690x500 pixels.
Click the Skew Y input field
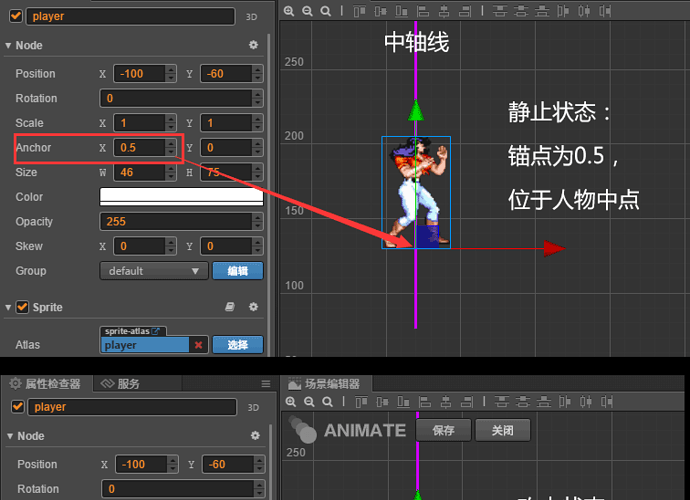point(227,246)
